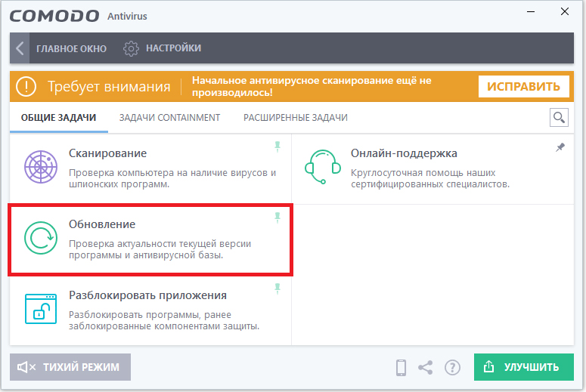Open settings via the gear icon
Viewport: 586px width, 392px height.
131,48
